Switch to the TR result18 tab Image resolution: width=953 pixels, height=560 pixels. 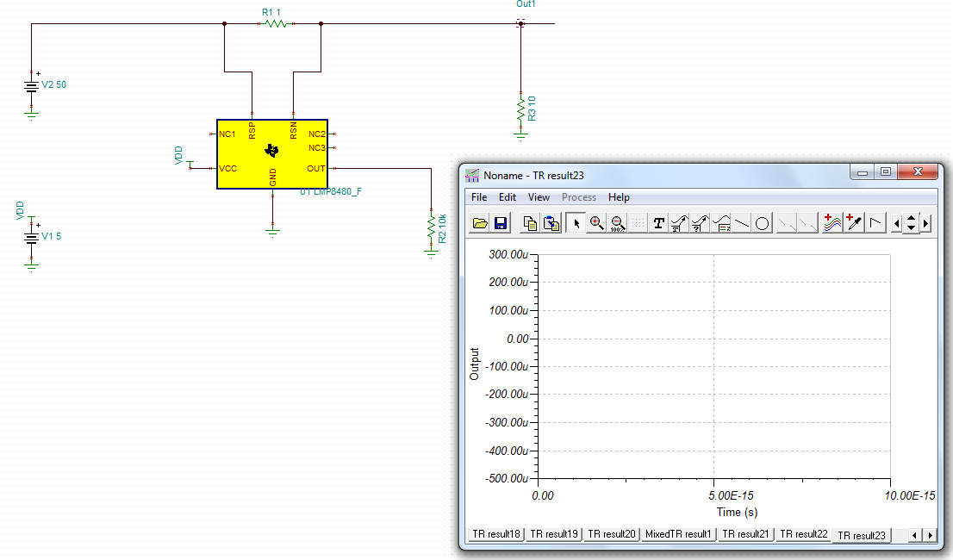pos(496,534)
